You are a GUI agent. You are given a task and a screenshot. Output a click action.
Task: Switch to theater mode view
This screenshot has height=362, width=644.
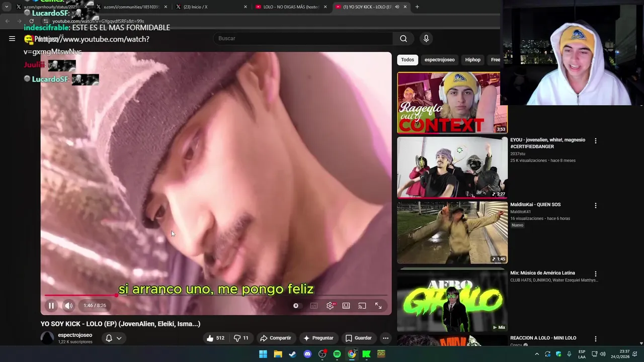coord(346,306)
